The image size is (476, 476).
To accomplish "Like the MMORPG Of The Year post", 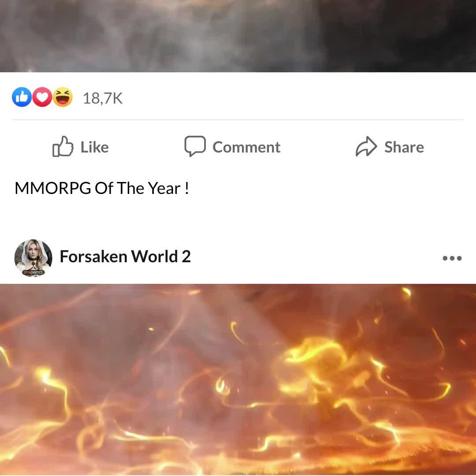I will (81, 147).
